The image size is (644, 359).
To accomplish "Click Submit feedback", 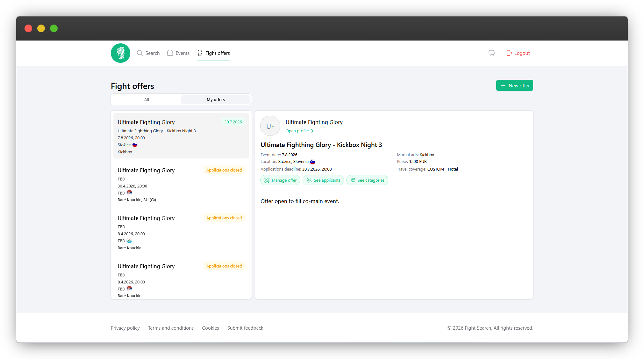I will [245, 328].
